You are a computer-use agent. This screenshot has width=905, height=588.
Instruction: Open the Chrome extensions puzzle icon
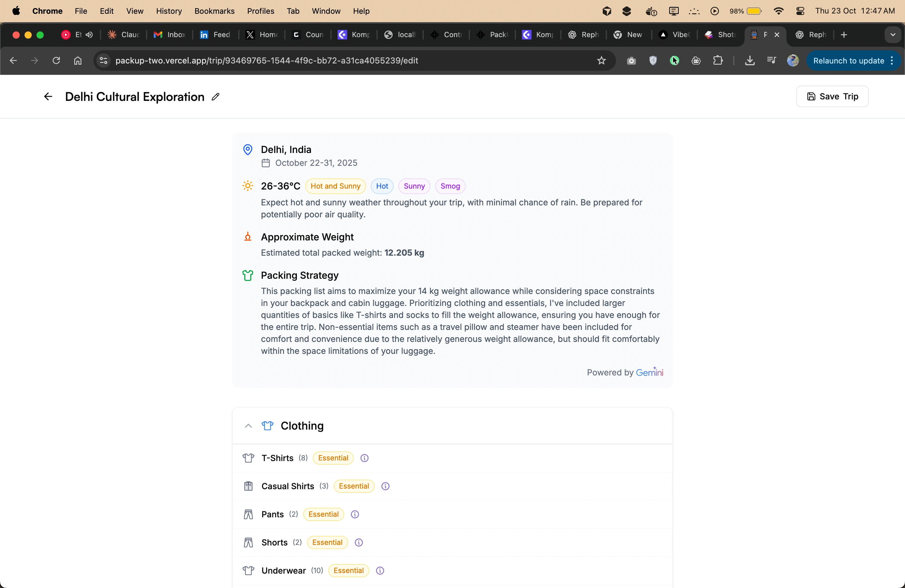coord(718,60)
